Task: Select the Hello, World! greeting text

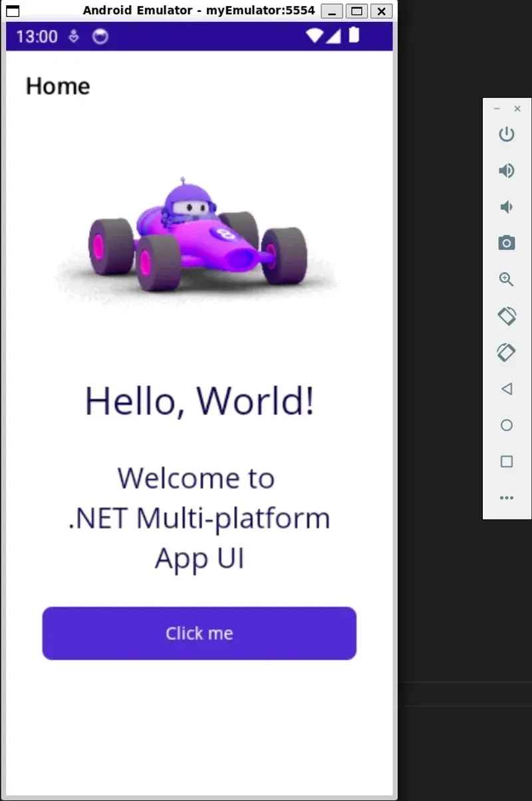Action: pos(198,399)
